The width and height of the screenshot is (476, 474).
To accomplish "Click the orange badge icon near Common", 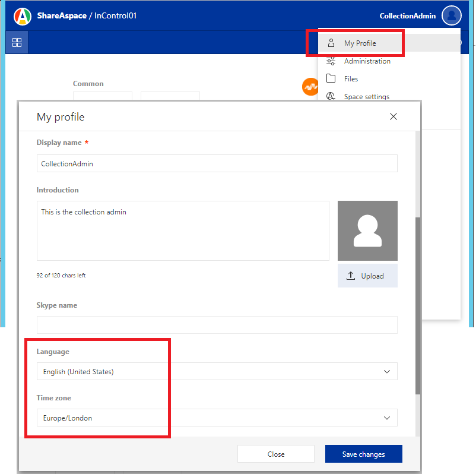I will coord(310,87).
